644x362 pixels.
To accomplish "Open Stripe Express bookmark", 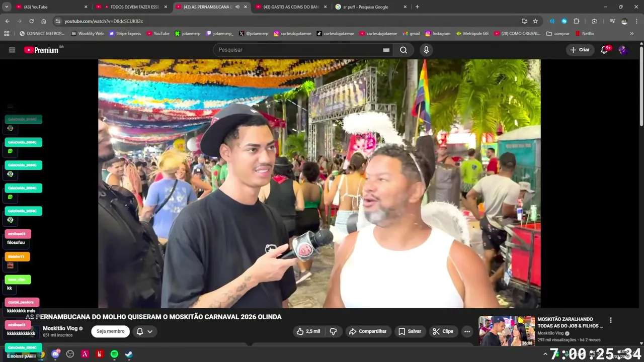I will coord(125,34).
